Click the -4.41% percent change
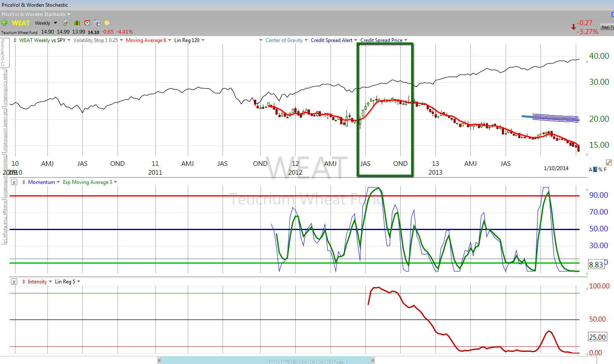The image size is (614, 364). 125,32
